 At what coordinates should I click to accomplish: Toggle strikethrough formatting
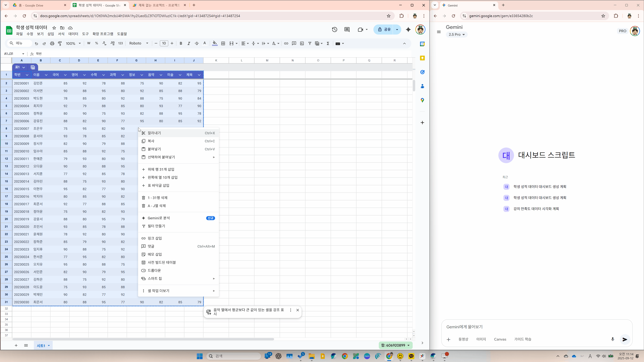(x=197, y=43)
